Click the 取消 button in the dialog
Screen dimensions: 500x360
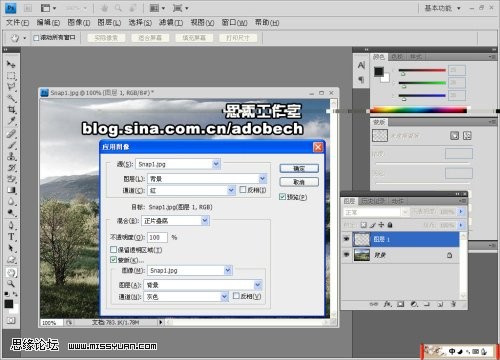(299, 182)
